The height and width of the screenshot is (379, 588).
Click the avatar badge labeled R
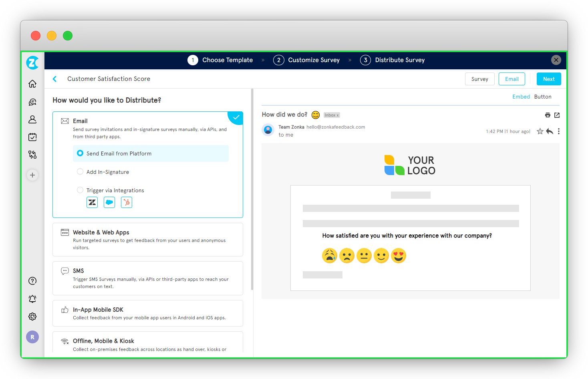[x=32, y=337]
